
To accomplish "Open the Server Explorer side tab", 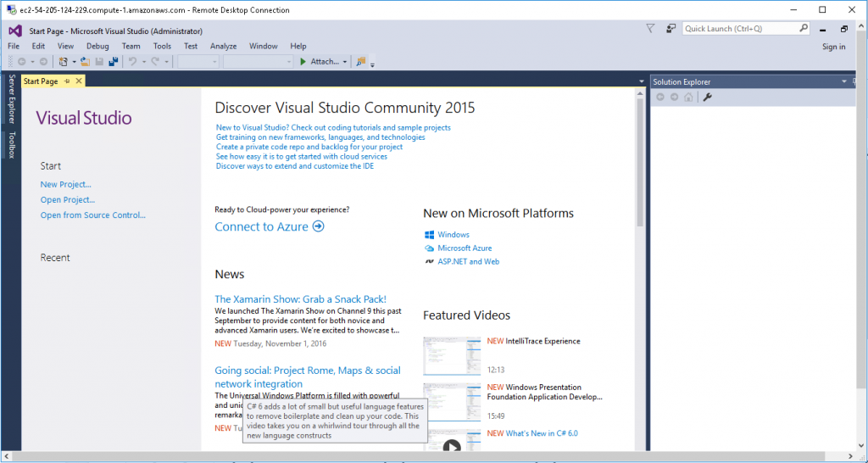I will (x=11, y=98).
